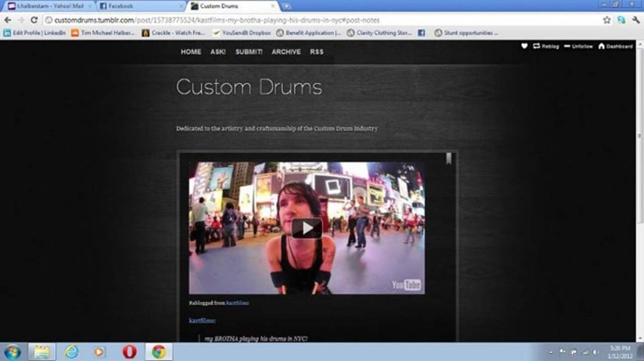Go back to the previous page

[8, 20]
